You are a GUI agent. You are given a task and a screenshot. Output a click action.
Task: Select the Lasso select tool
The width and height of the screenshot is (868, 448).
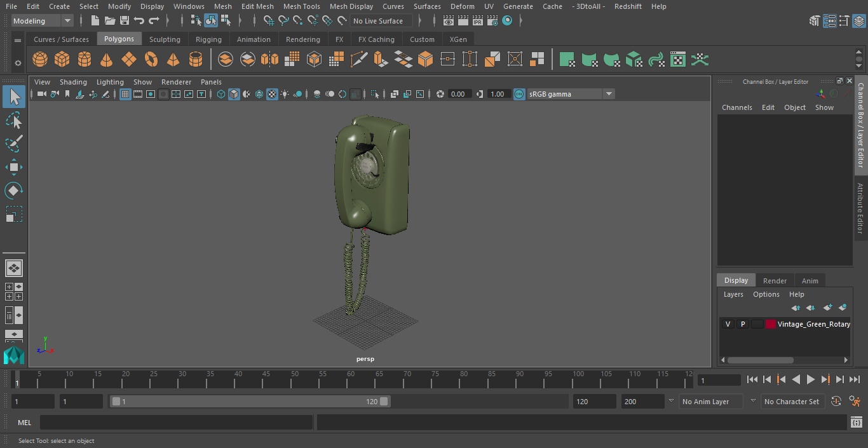tap(14, 121)
